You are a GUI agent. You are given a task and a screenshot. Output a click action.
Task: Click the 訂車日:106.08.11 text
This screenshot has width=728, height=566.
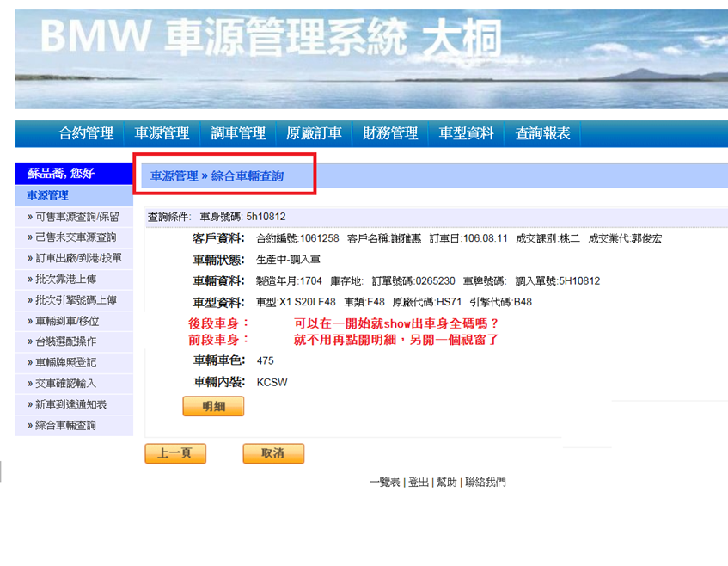coord(468,238)
